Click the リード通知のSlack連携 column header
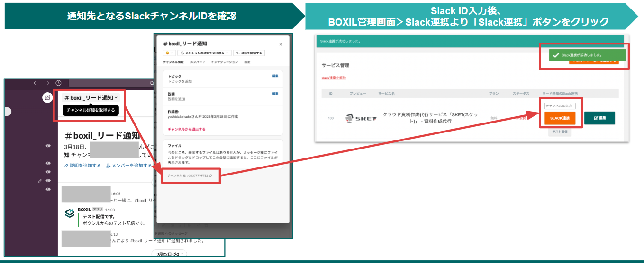 tap(560, 94)
